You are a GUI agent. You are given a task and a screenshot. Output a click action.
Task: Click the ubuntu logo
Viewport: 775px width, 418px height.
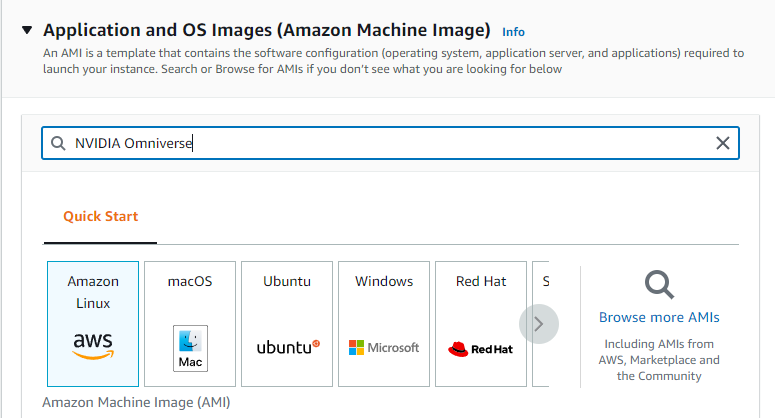288,347
